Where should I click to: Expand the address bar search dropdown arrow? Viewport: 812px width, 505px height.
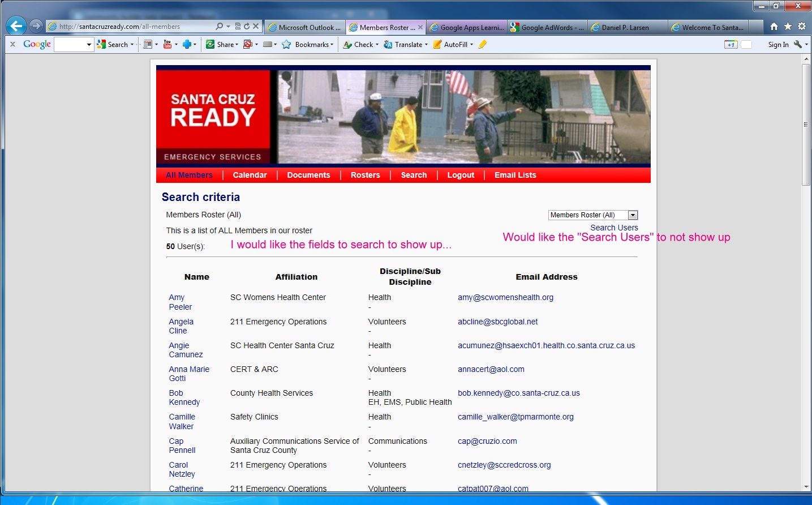click(x=228, y=26)
